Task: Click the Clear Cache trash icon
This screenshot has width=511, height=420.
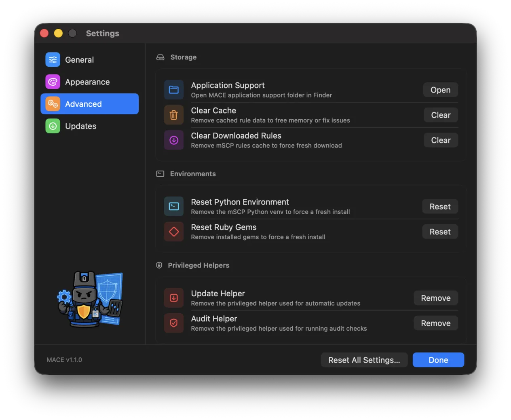Action: tap(174, 115)
